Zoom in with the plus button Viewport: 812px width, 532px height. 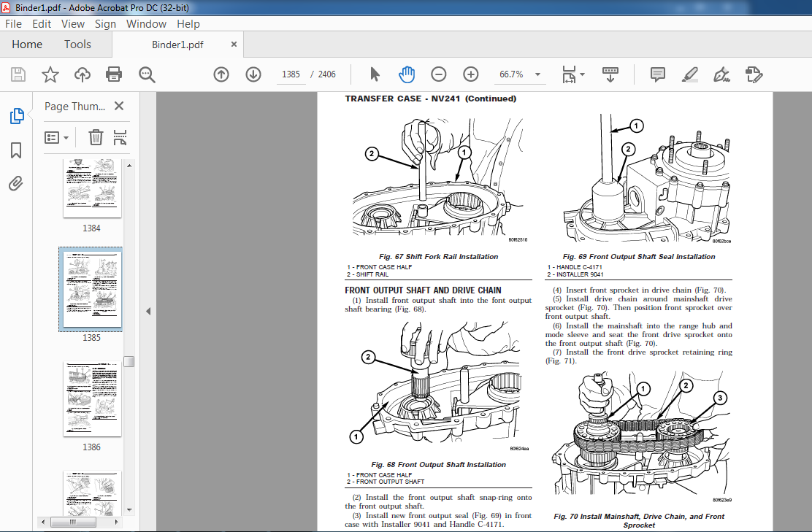point(471,74)
